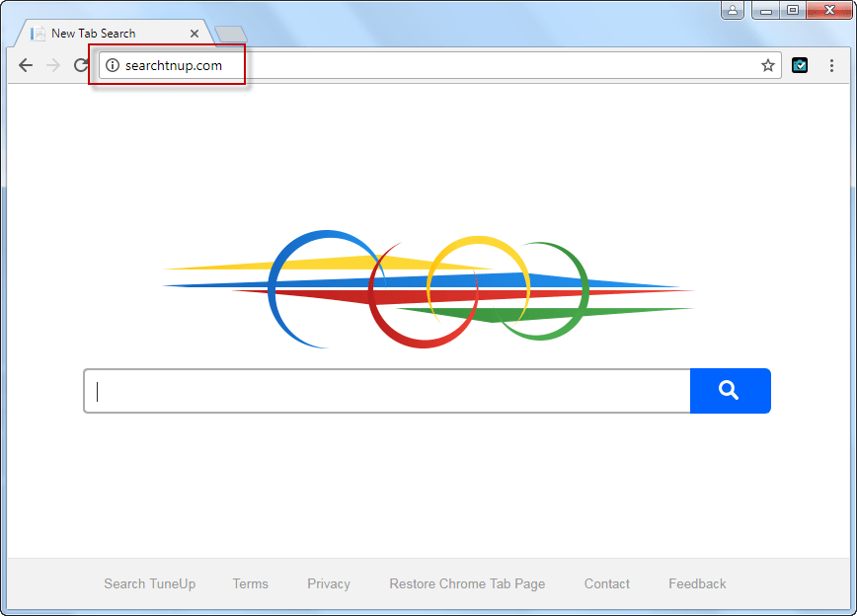Screen dimensions: 857x616
Task: Open the Search TuneUp footer link
Action: [150, 583]
